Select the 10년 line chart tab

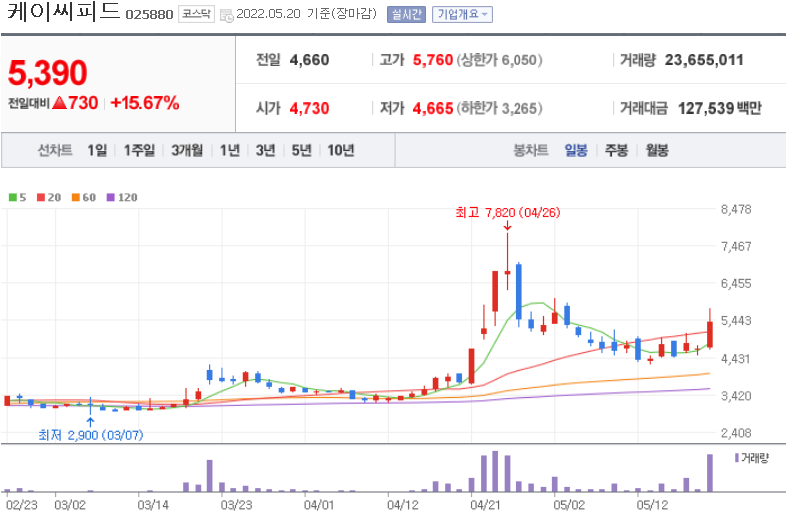point(341,150)
